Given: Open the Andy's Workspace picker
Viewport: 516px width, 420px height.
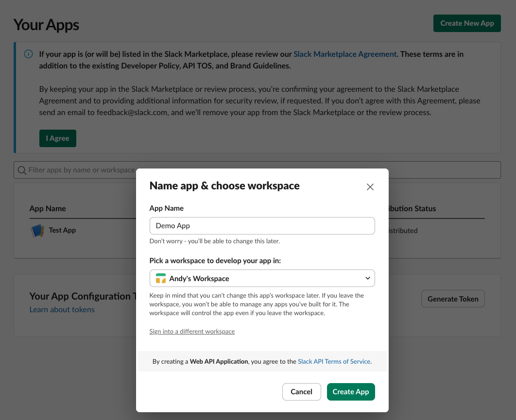Looking at the screenshot, I should (x=262, y=279).
